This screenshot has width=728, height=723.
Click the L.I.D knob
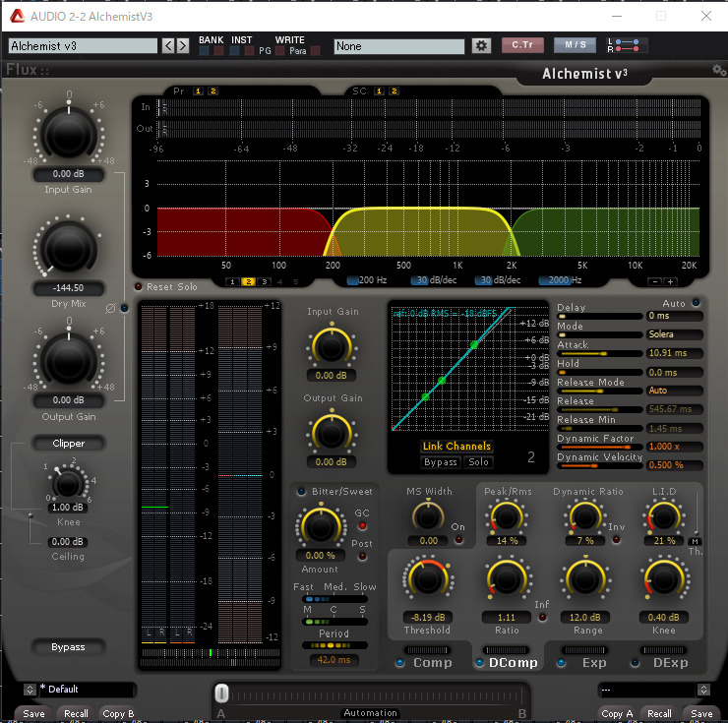coord(664,516)
